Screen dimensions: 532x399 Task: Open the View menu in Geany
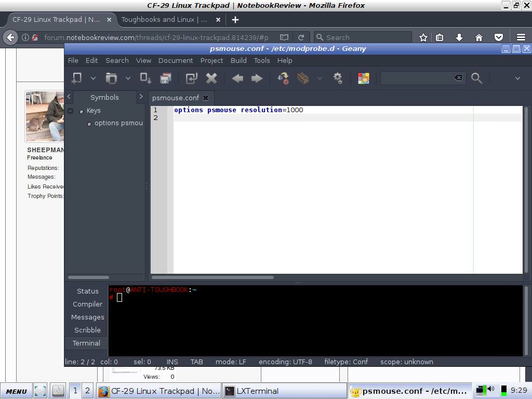tap(143, 60)
